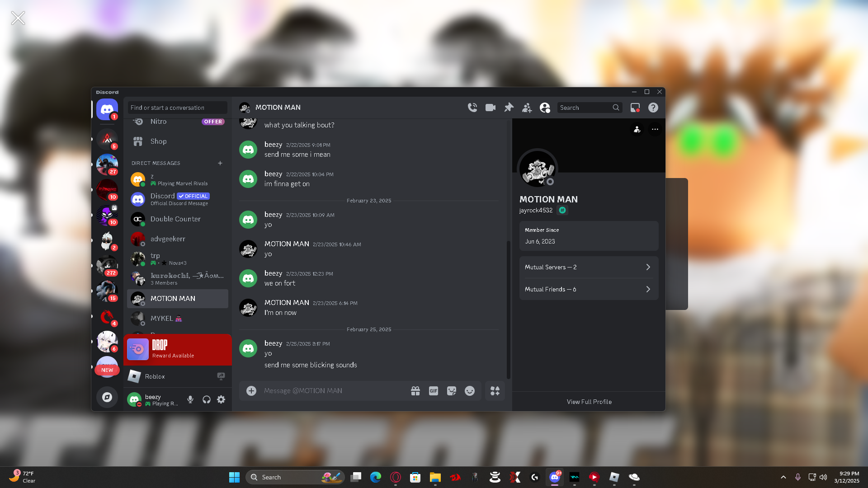Open User Settings gear
The width and height of the screenshot is (868, 488).
point(221,399)
